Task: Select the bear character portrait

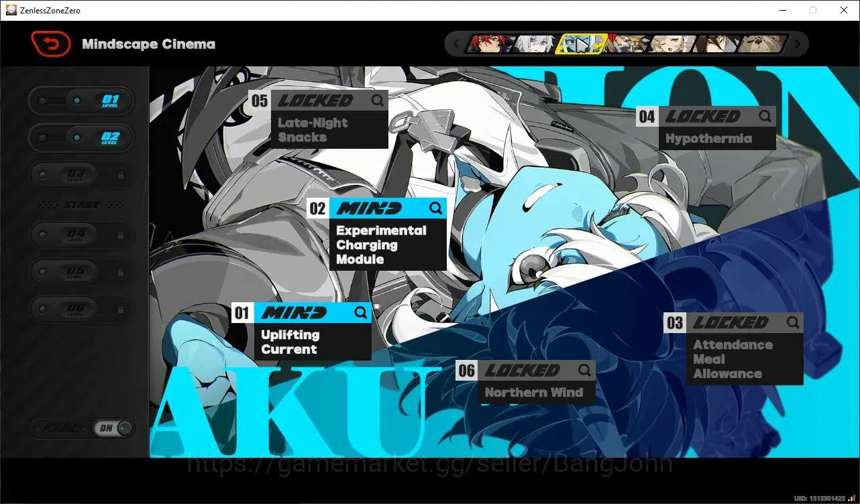Action: tap(763, 44)
